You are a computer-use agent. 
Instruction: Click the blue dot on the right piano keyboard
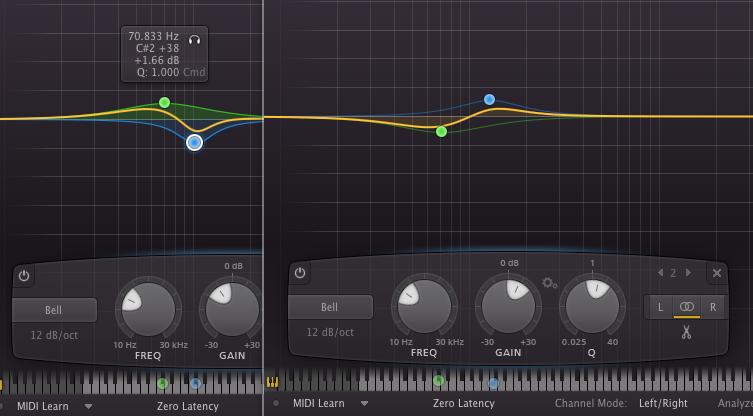(493, 383)
